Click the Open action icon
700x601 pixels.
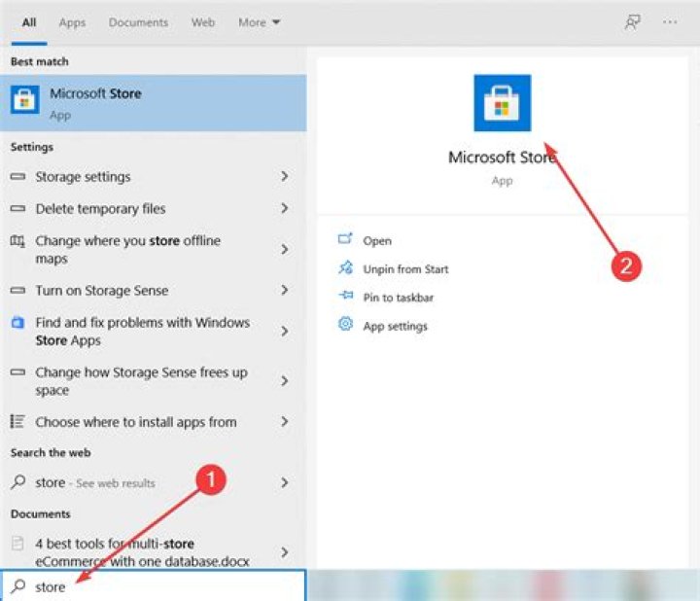345,239
